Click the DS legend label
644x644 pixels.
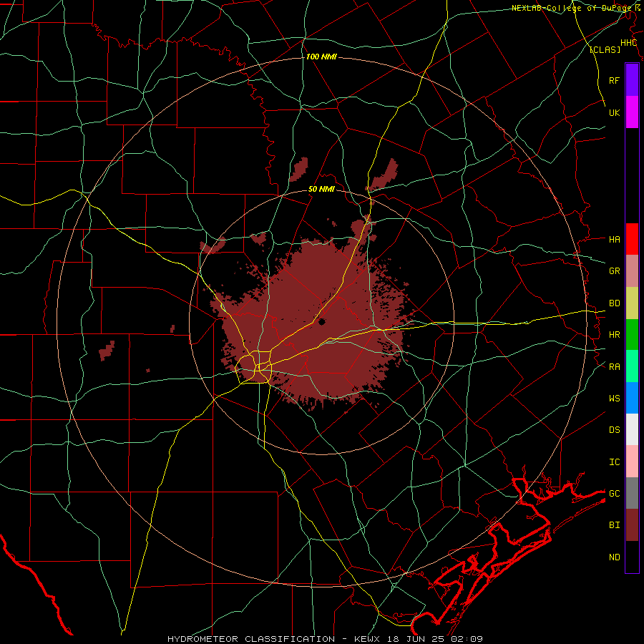[614, 429]
